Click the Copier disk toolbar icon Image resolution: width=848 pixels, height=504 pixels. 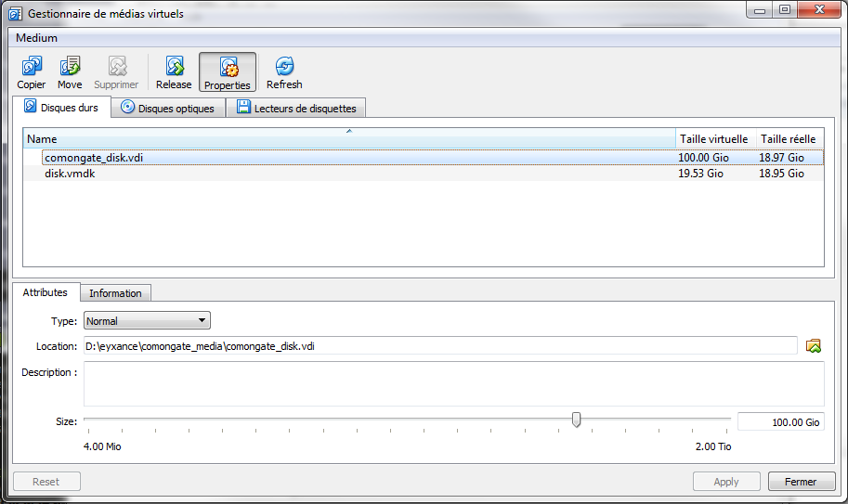(x=31, y=66)
